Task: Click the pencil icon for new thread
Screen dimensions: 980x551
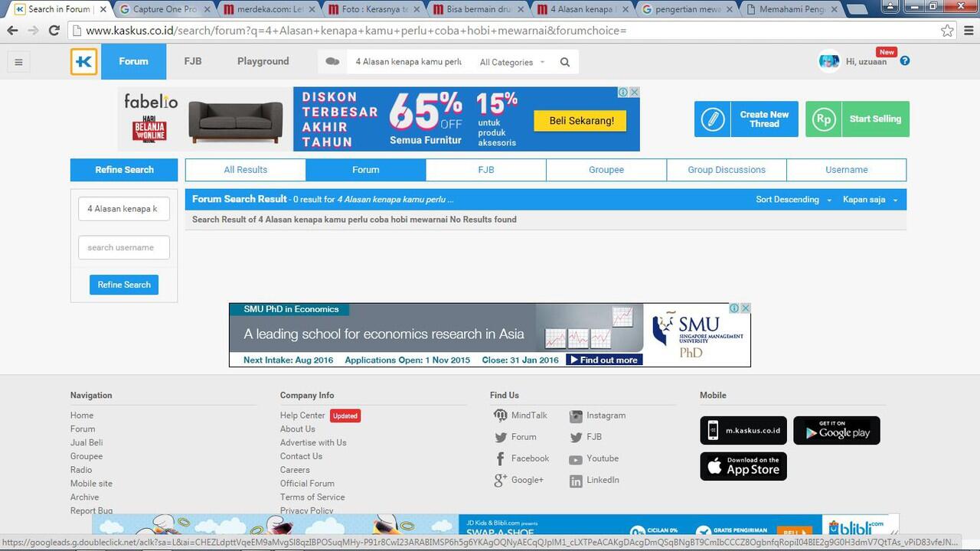Action: point(713,119)
